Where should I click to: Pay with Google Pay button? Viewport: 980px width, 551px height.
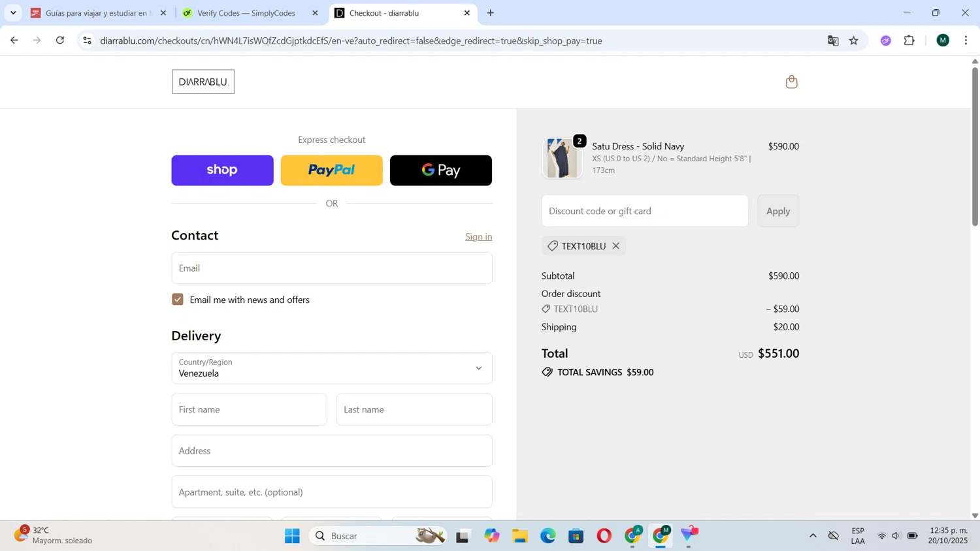pos(441,170)
